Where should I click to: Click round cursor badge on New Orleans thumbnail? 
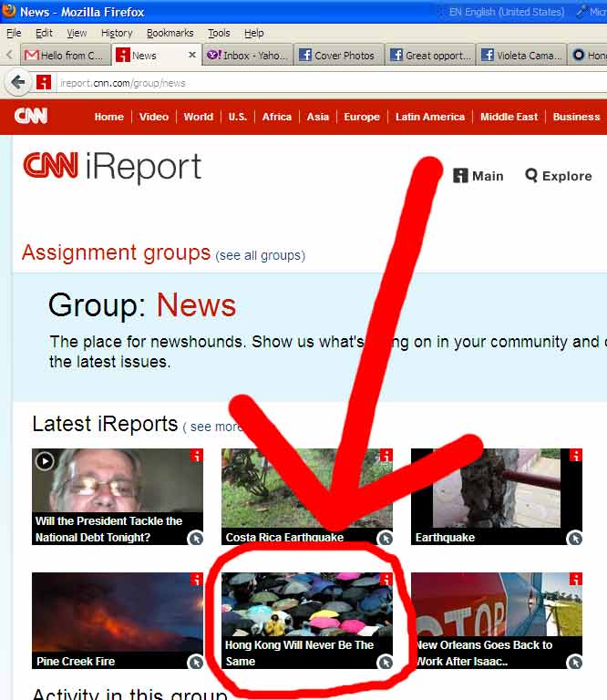575,662
